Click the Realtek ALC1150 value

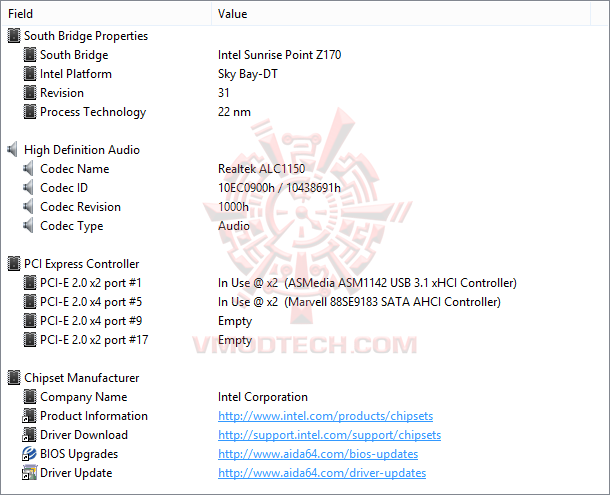[x=261, y=169]
